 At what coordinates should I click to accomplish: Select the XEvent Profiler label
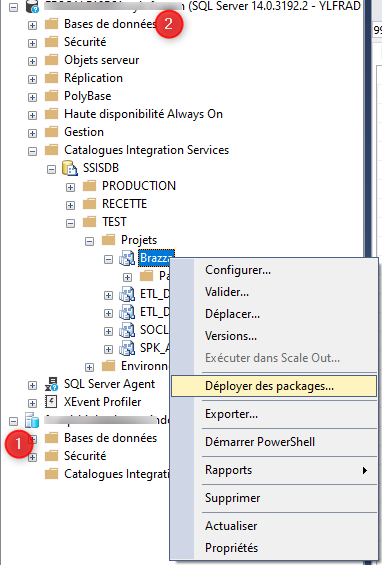(x=103, y=402)
